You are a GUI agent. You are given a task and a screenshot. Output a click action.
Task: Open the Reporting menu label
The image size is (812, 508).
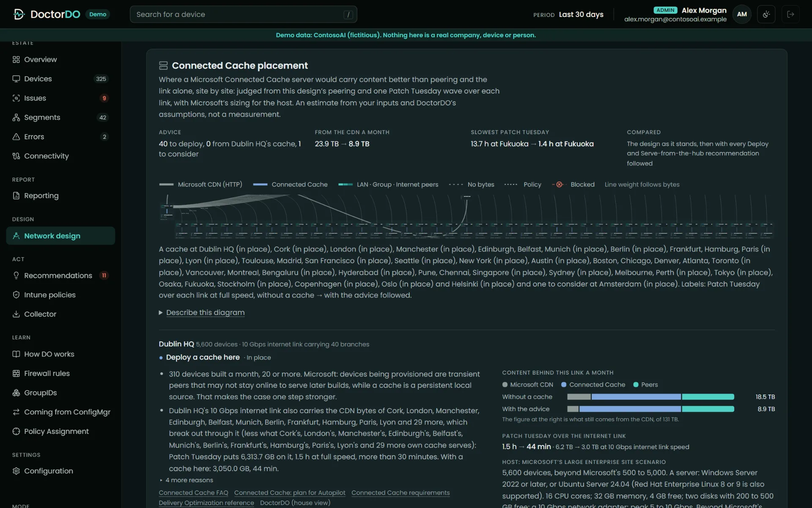click(41, 196)
